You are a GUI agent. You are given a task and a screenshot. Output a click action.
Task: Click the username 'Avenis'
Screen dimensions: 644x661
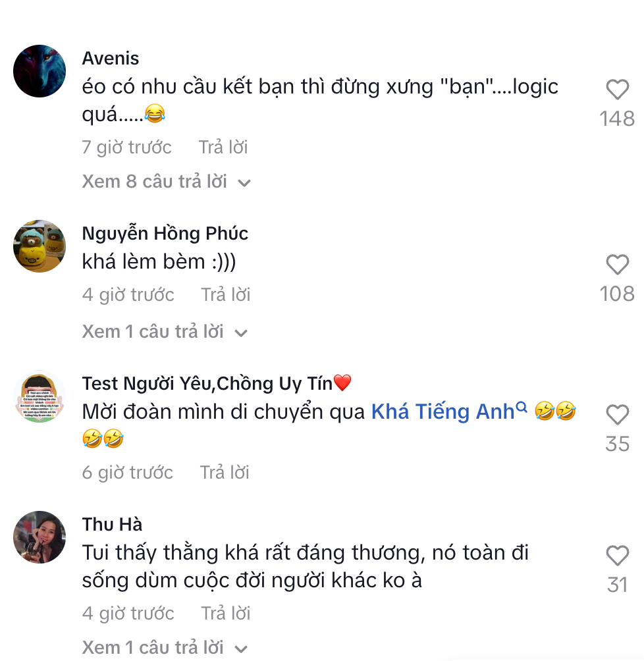111,59
